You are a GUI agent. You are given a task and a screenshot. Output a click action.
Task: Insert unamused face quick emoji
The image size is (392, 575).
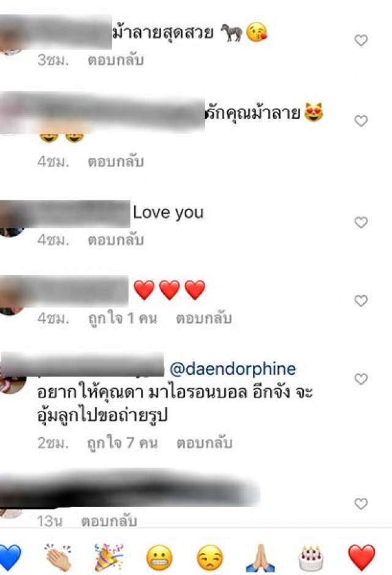click(x=209, y=558)
